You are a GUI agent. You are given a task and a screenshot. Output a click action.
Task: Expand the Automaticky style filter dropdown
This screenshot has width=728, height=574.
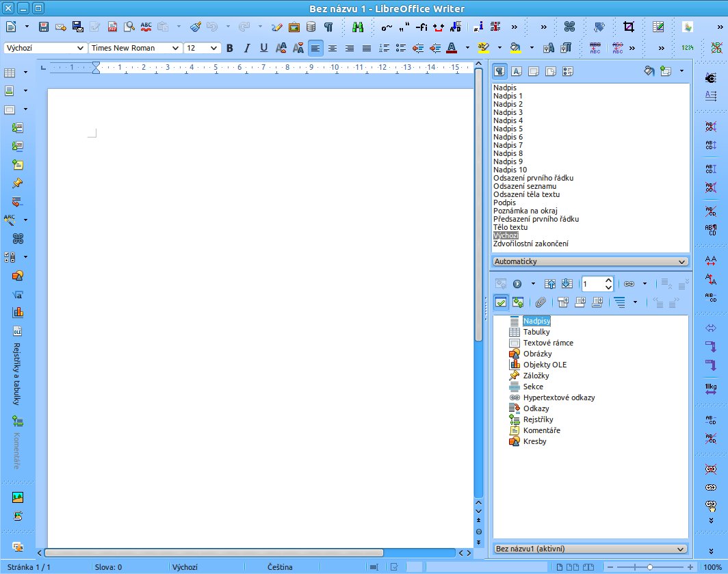coord(590,261)
